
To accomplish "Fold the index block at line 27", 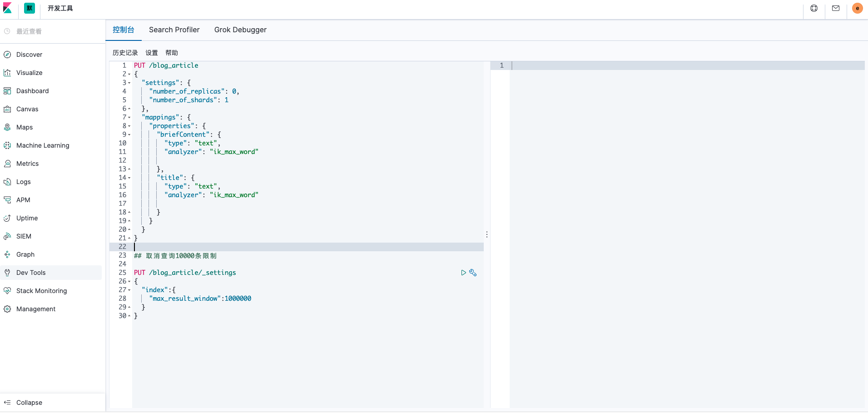I will click(129, 290).
